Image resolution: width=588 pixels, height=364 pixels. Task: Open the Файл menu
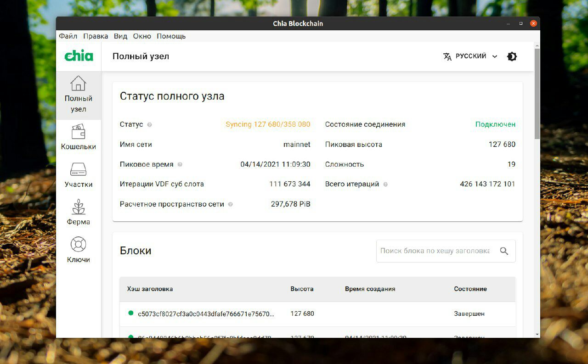pos(68,36)
